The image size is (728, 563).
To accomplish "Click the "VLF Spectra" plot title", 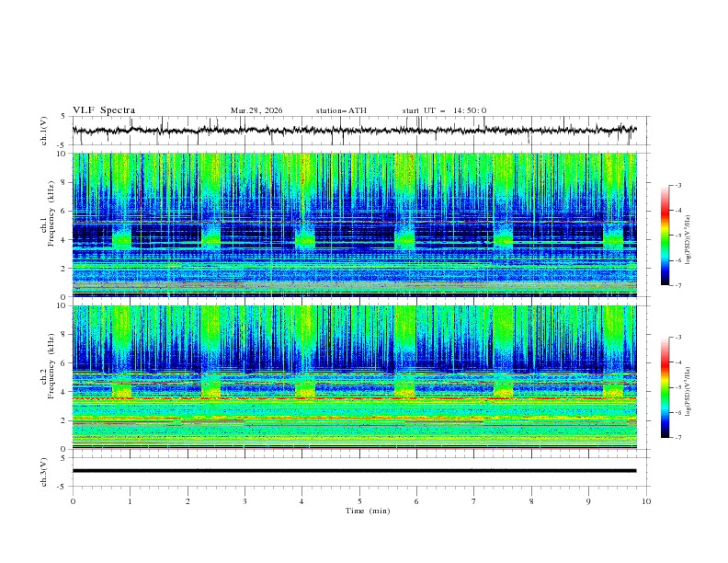I will pyautogui.click(x=104, y=110).
